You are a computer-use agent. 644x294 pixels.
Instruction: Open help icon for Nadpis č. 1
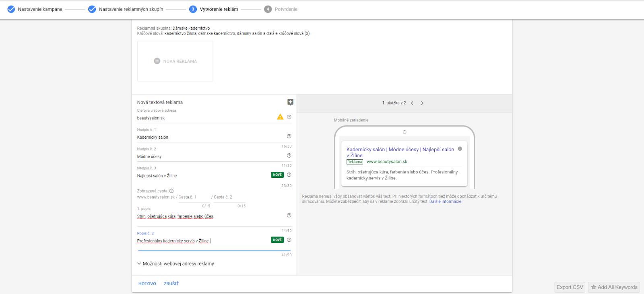[289, 136]
